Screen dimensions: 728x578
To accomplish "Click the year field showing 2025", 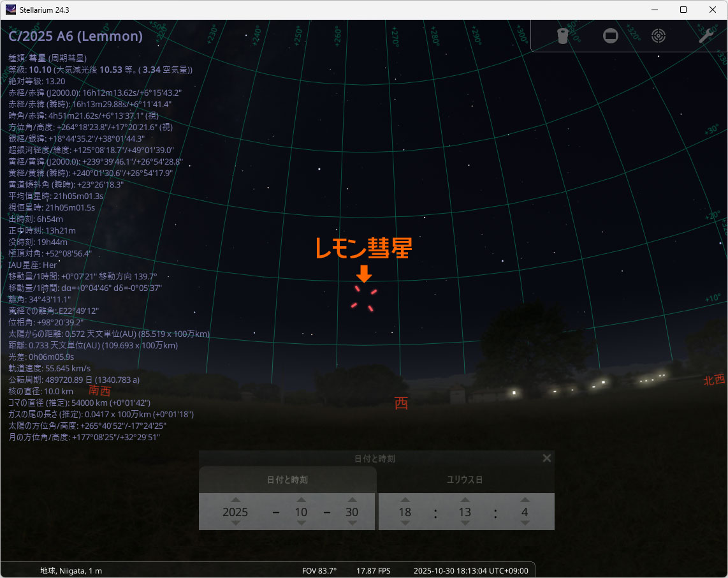I will click(x=235, y=512).
